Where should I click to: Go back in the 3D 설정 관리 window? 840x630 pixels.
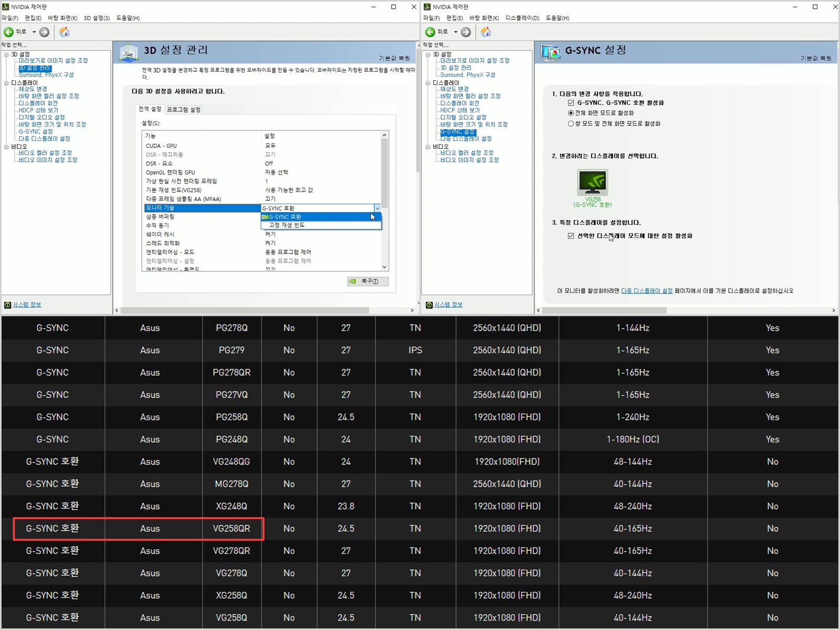(9, 32)
